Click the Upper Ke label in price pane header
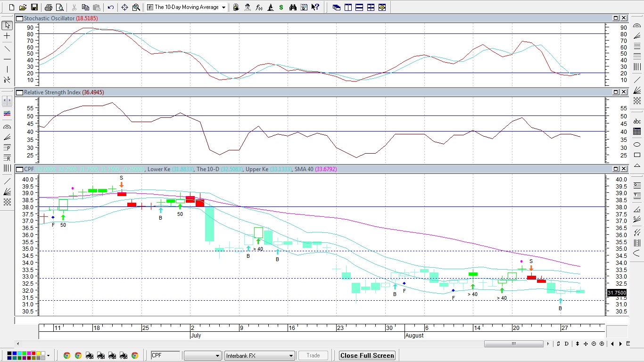The image size is (644, 362). [x=256, y=169]
